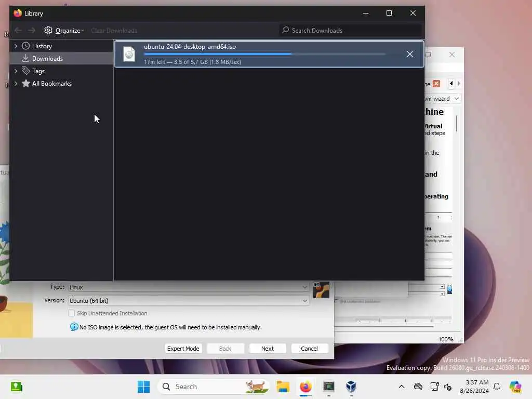Screen dimensions: 532x399
Task: Click the help window previous arrow
Action: coord(451,84)
